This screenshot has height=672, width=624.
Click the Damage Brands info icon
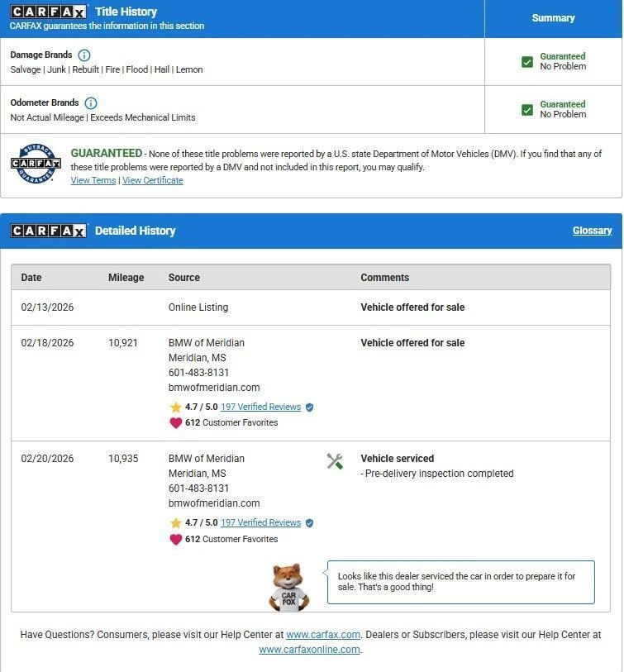tap(84, 55)
